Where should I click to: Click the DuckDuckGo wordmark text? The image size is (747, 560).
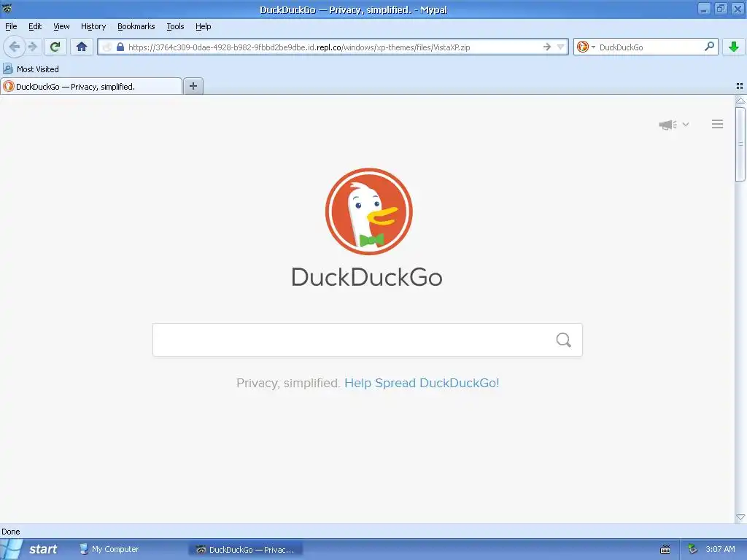click(367, 277)
